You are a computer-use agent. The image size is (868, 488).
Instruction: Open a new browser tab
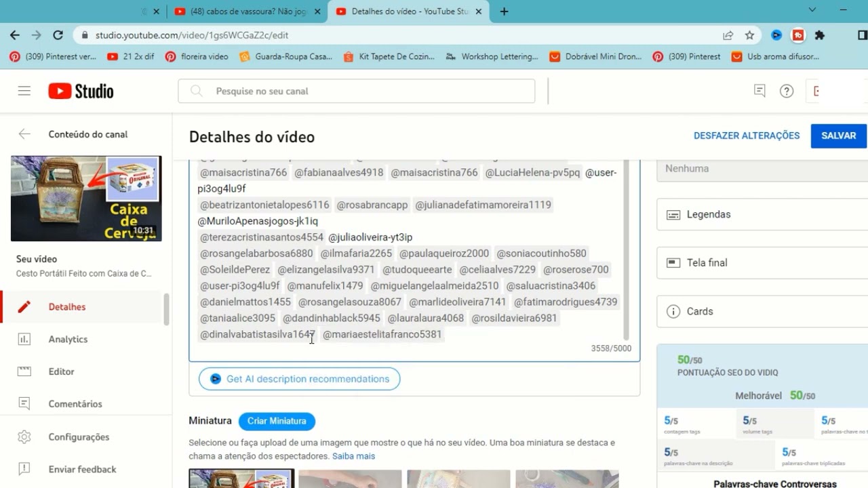click(504, 12)
